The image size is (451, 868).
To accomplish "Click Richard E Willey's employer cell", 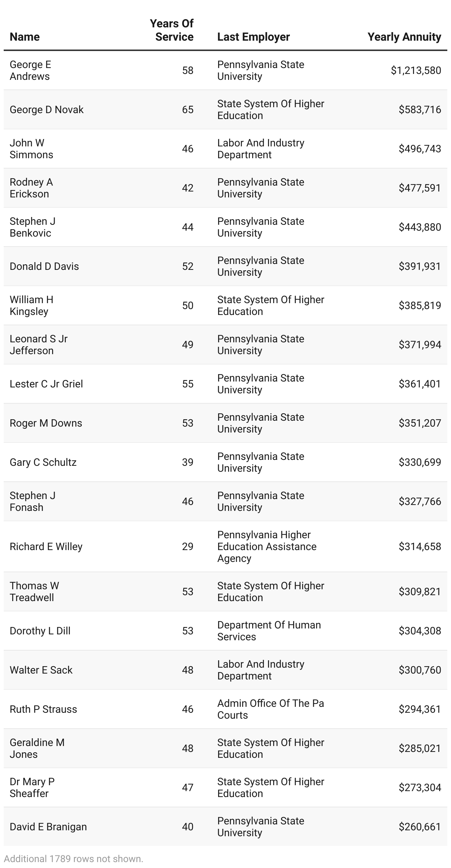I will [267, 546].
